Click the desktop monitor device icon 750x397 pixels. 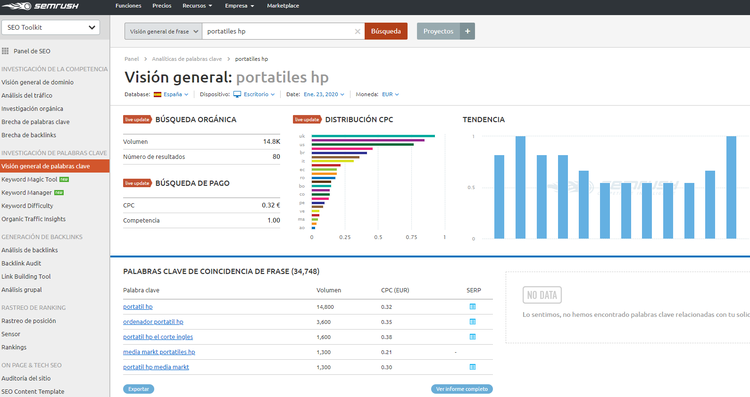tap(237, 94)
